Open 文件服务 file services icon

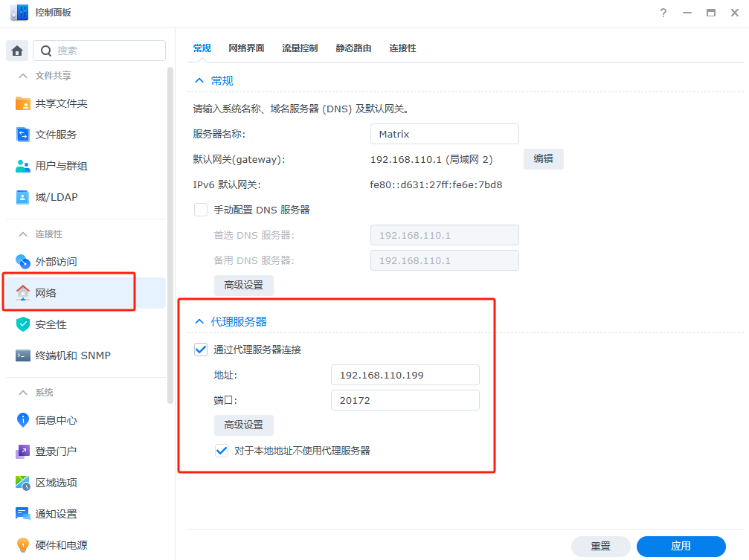click(x=23, y=135)
